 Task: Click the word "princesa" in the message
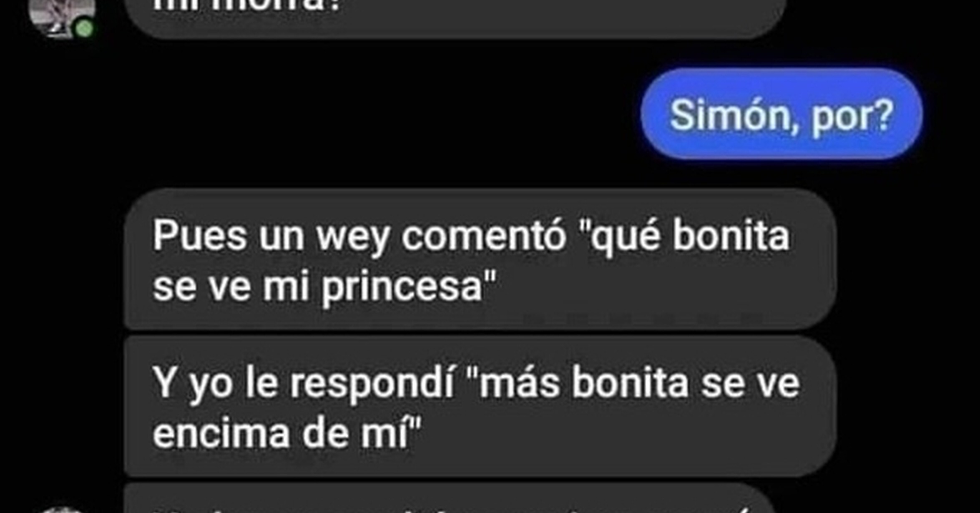[x=402, y=287]
